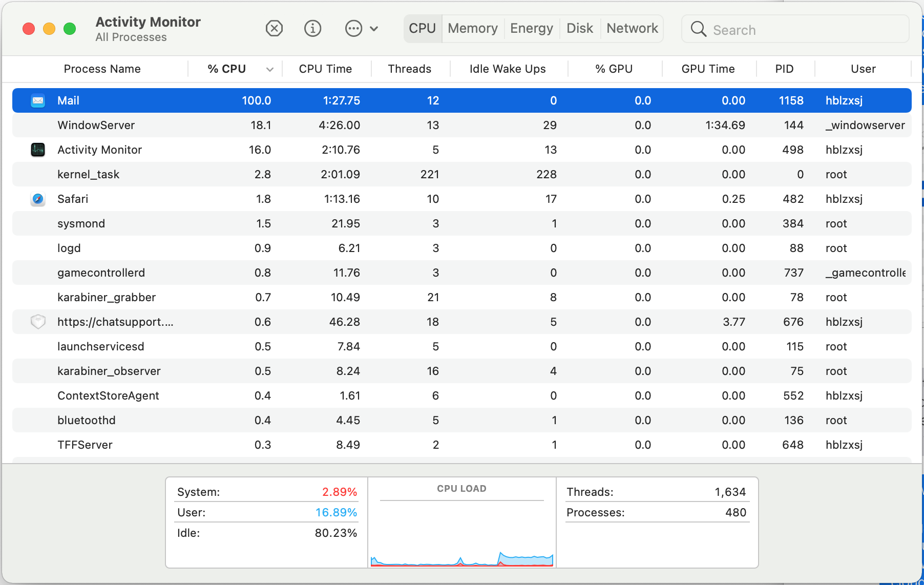Image resolution: width=924 pixels, height=585 pixels.
Task: Click the Mail envelope app icon
Action: 38,100
